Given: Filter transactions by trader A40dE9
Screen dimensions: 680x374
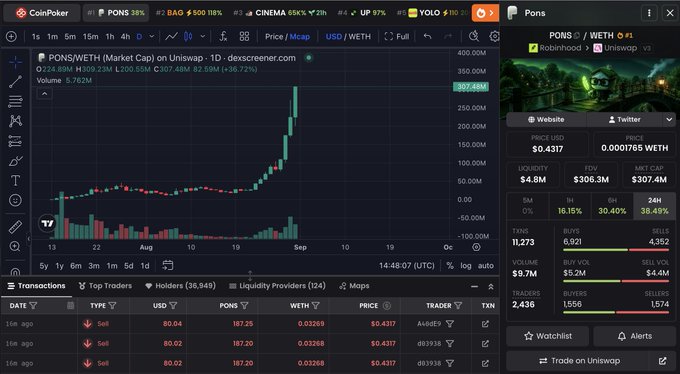Looking at the screenshot, I should (x=450, y=324).
